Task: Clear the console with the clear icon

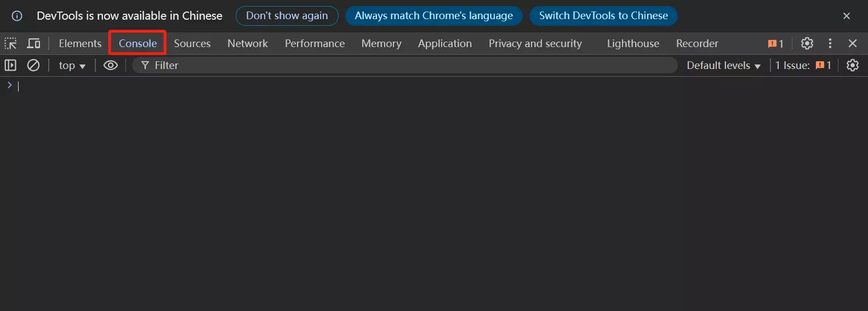Action: click(x=33, y=65)
